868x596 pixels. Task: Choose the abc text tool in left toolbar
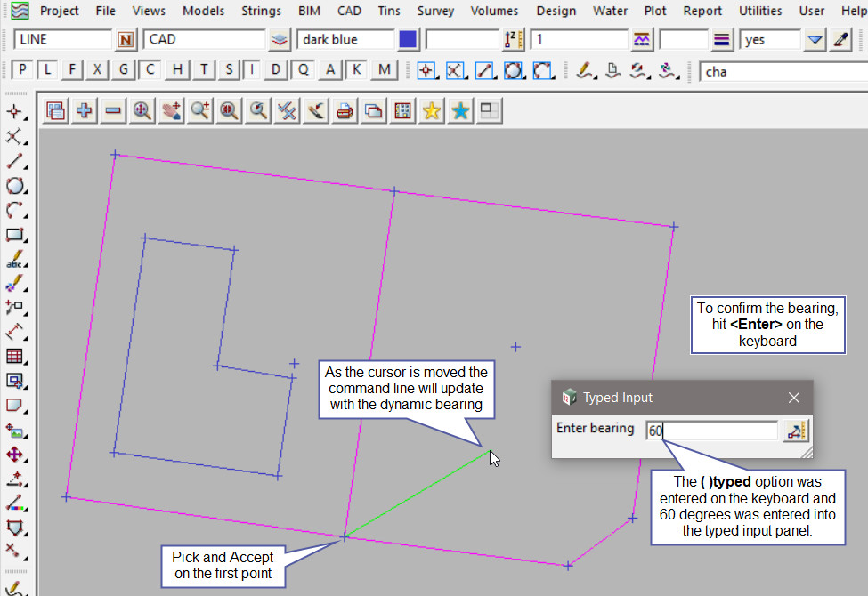coord(14,261)
